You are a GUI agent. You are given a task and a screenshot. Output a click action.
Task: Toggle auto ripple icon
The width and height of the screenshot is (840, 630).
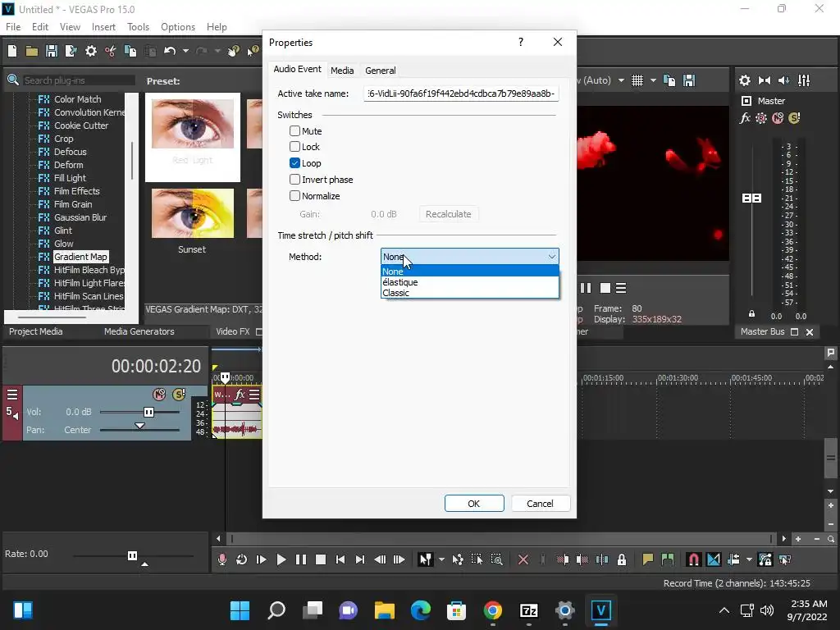(x=733, y=559)
